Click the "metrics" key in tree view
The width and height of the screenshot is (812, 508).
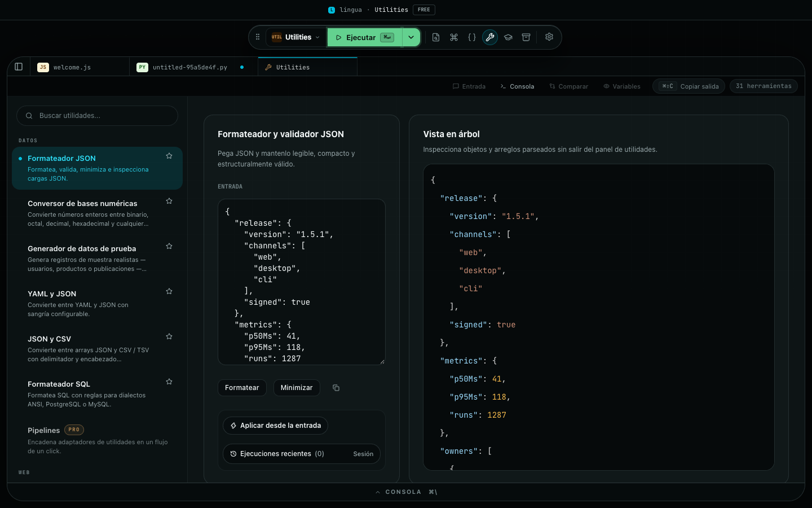pyautogui.click(x=461, y=361)
